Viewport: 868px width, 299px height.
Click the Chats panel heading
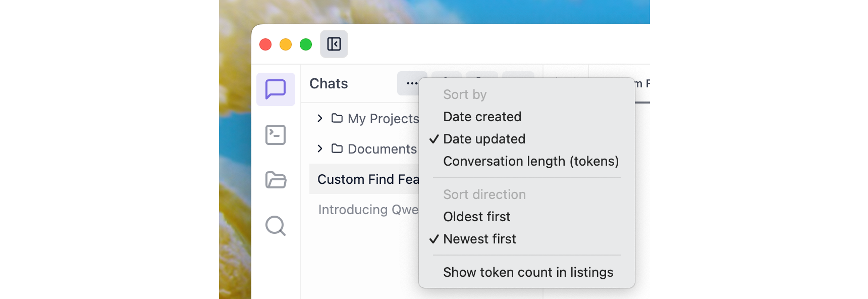329,83
